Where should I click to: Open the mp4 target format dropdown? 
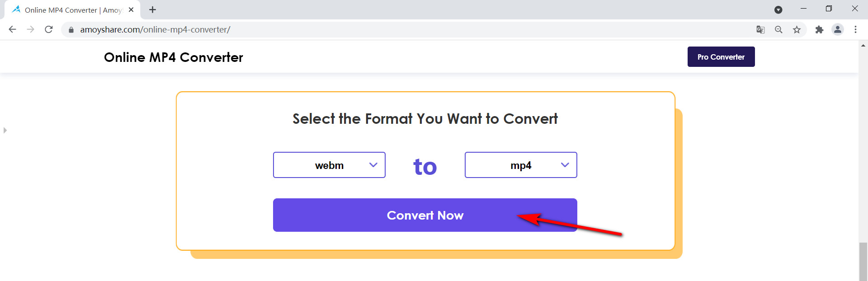[521, 165]
